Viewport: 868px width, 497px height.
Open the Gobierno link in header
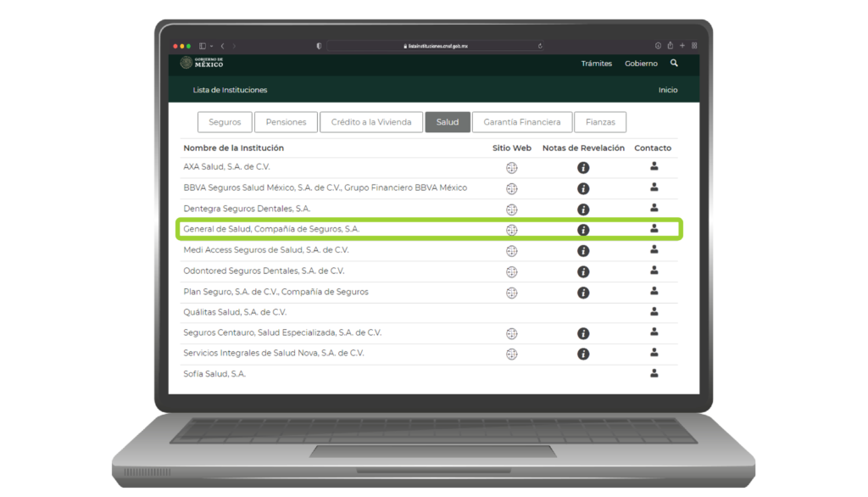[x=641, y=64]
